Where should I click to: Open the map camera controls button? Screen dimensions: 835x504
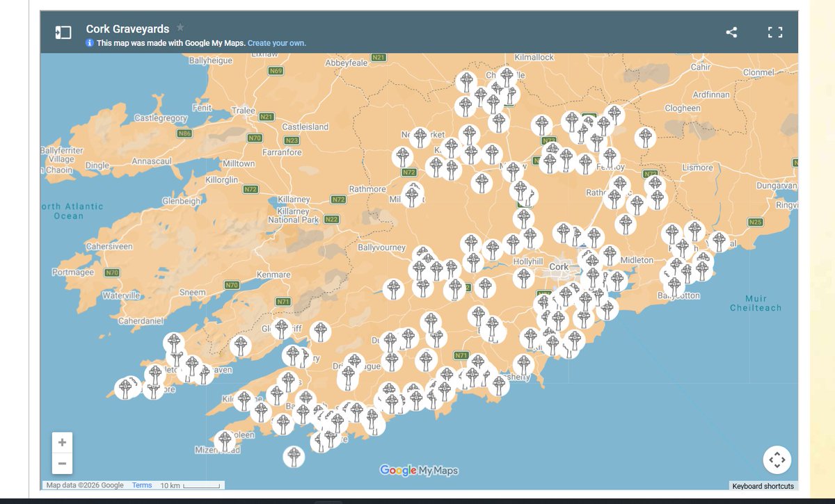[777, 460]
